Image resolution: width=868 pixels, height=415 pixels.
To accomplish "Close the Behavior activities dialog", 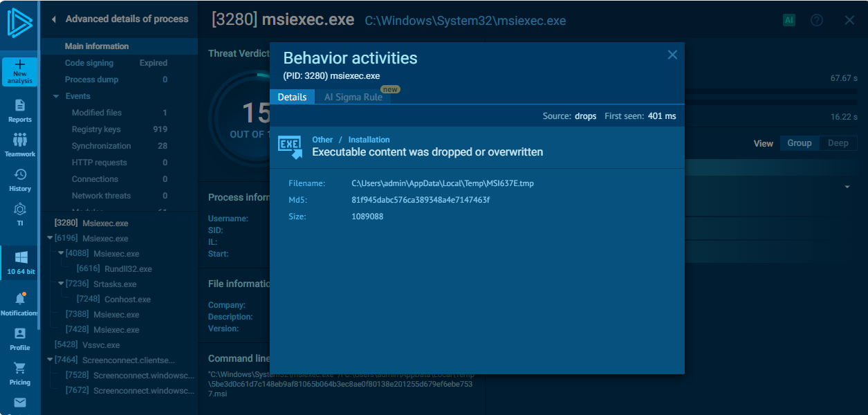I will pos(672,55).
